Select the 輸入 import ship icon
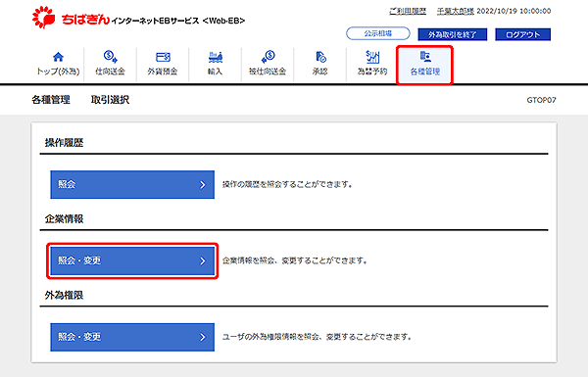The width and height of the screenshot is (588, 377). coord(216,57)
